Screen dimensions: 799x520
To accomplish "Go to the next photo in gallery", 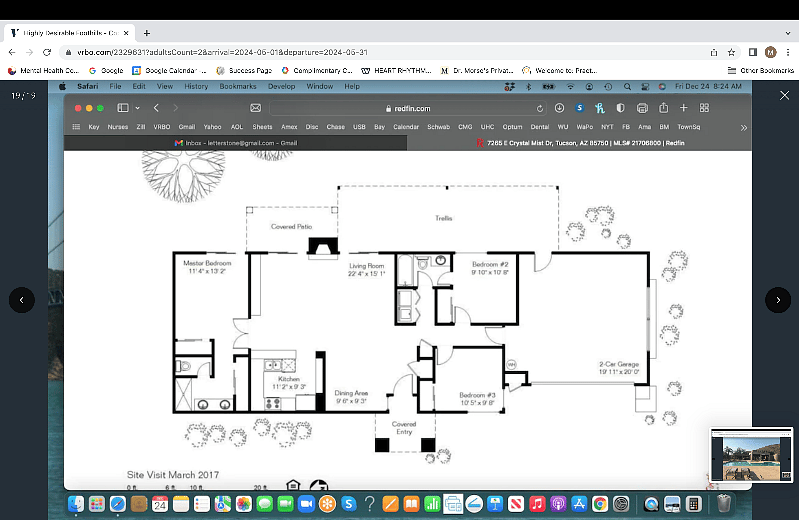I will tap(778, 300).
